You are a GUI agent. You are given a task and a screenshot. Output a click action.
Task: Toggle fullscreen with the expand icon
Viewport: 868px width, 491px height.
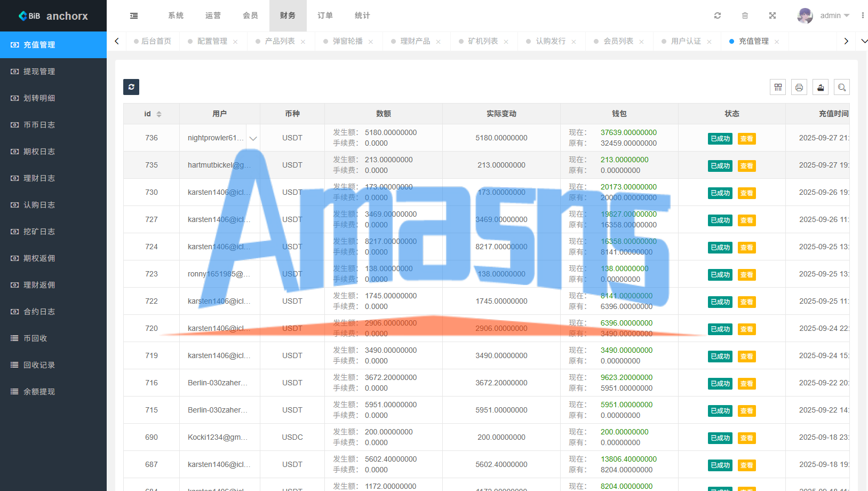coord(773,15)
